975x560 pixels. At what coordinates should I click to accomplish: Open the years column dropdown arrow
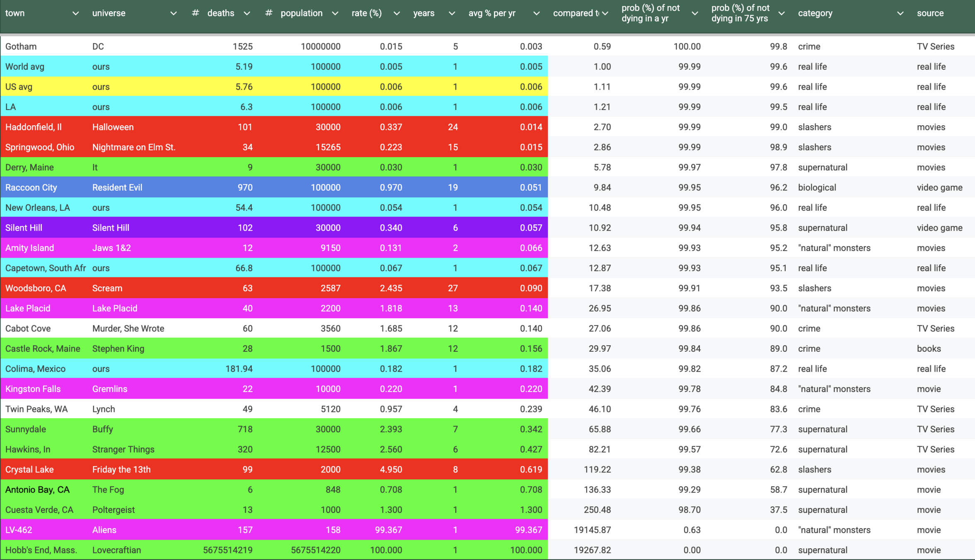coord(452,13)
